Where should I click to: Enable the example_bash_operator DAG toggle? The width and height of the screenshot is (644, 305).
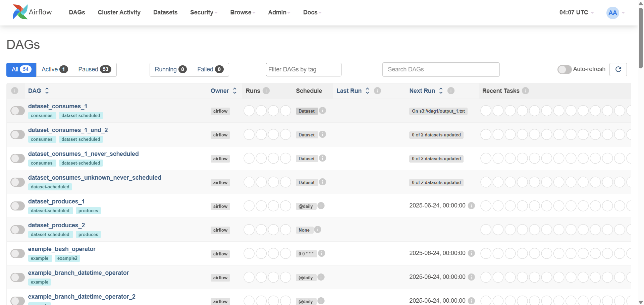(17, 253)
